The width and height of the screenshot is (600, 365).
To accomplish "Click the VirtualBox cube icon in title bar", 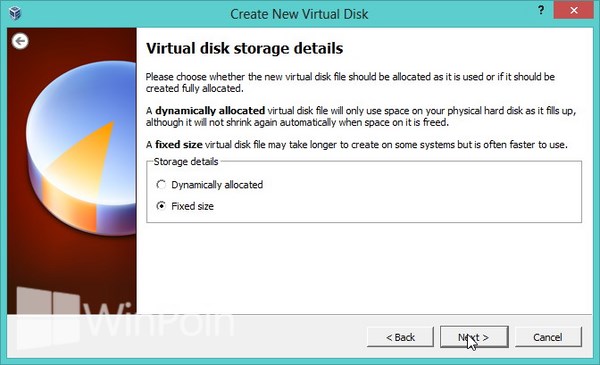I will [x=15, y=13].
